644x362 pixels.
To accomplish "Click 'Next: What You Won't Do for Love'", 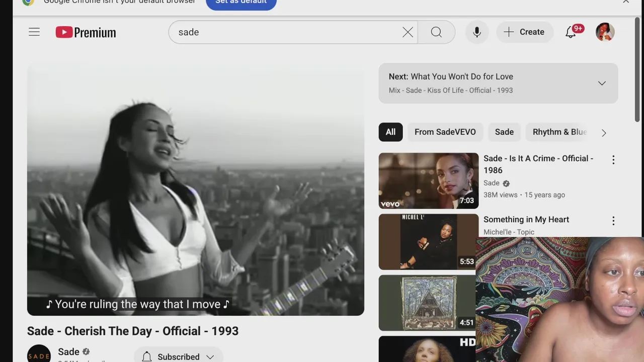I will pos(451,76).
